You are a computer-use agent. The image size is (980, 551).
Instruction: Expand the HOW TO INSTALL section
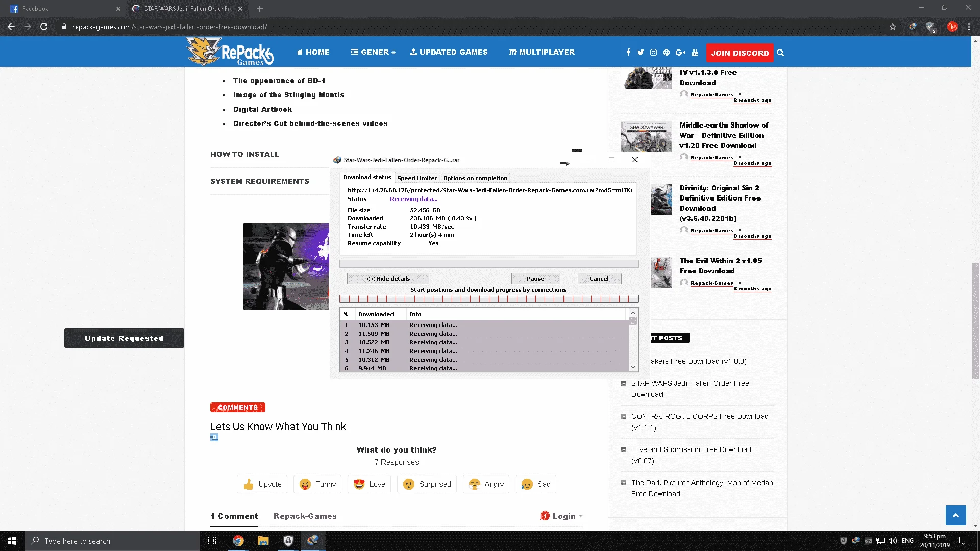click(244, 154)
